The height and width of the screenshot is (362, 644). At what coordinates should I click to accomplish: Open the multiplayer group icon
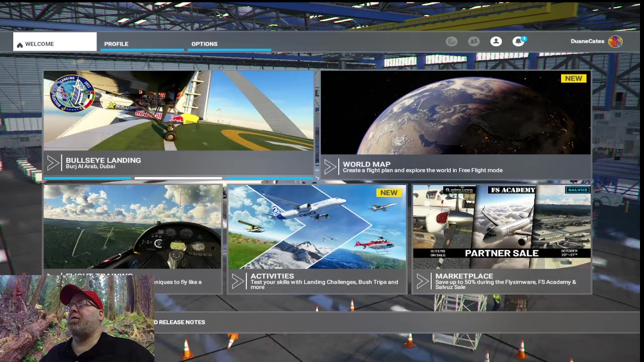click(x=473, y=42)
